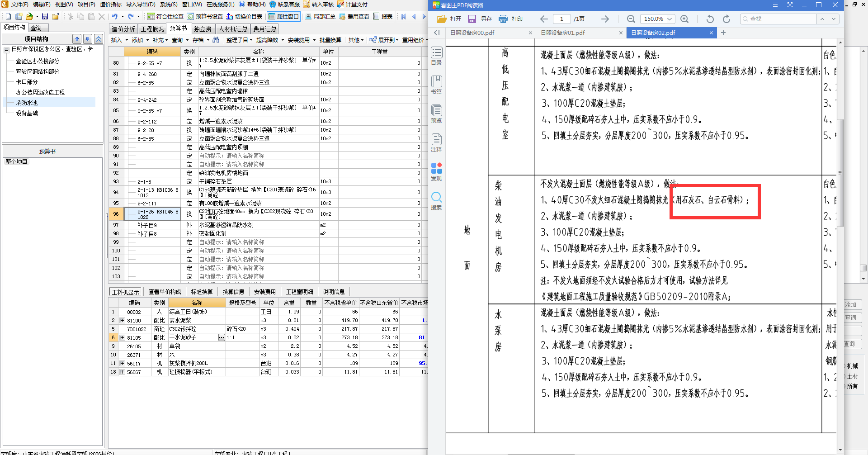Move project item down arrow button

(88, 39)
